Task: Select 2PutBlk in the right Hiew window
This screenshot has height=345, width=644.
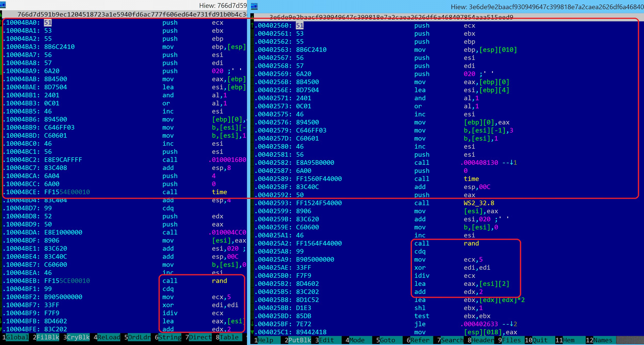Action: [298, 340]
